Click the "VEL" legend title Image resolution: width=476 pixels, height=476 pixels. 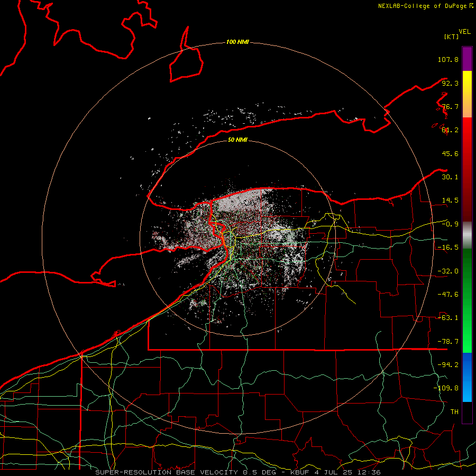pos(464,32)
